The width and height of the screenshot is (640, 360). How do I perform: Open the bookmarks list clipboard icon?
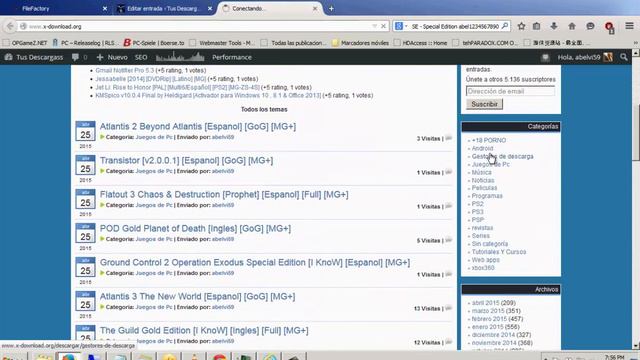536,26
